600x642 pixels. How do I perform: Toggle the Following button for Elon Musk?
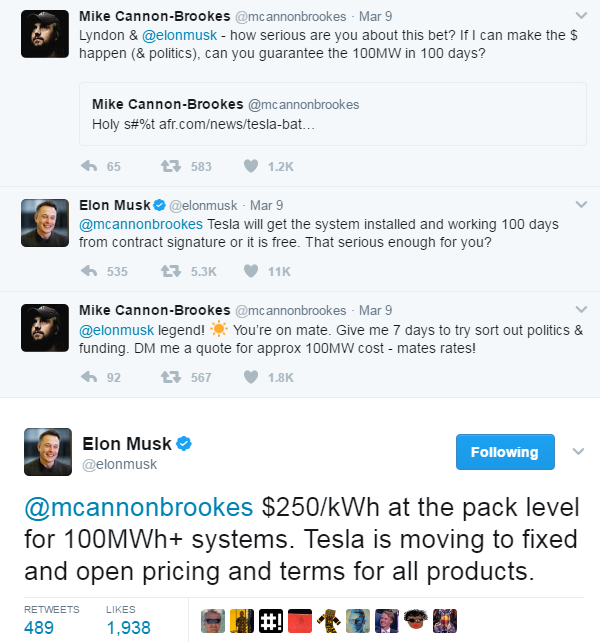[505, 452]
